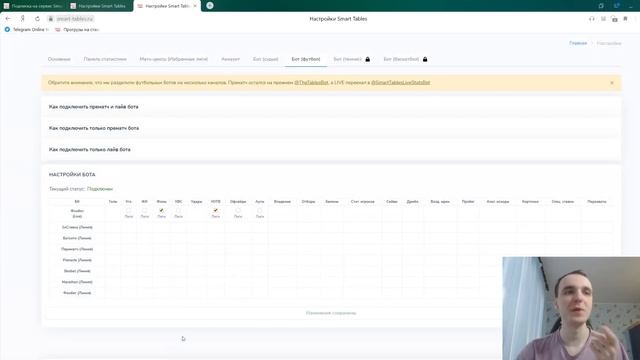640x360 pixels.
Task: Open the Основные settings tab
Action: 59,59
